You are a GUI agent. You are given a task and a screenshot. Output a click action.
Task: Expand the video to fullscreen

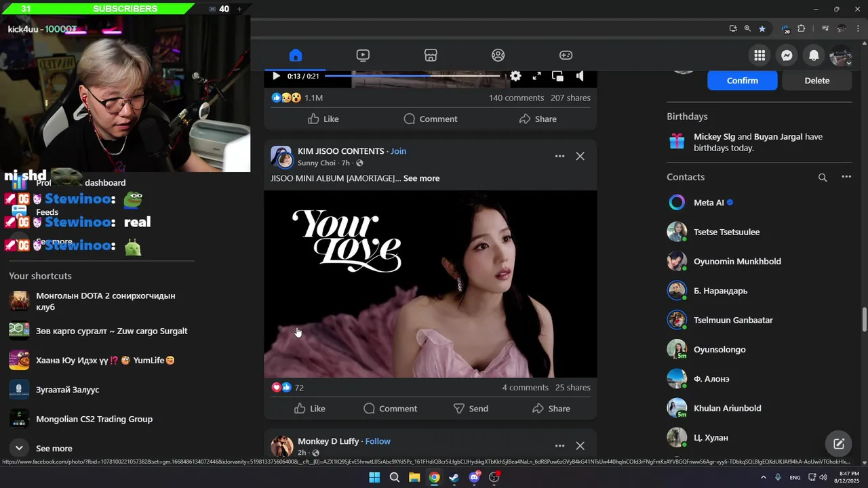point(536,76)
